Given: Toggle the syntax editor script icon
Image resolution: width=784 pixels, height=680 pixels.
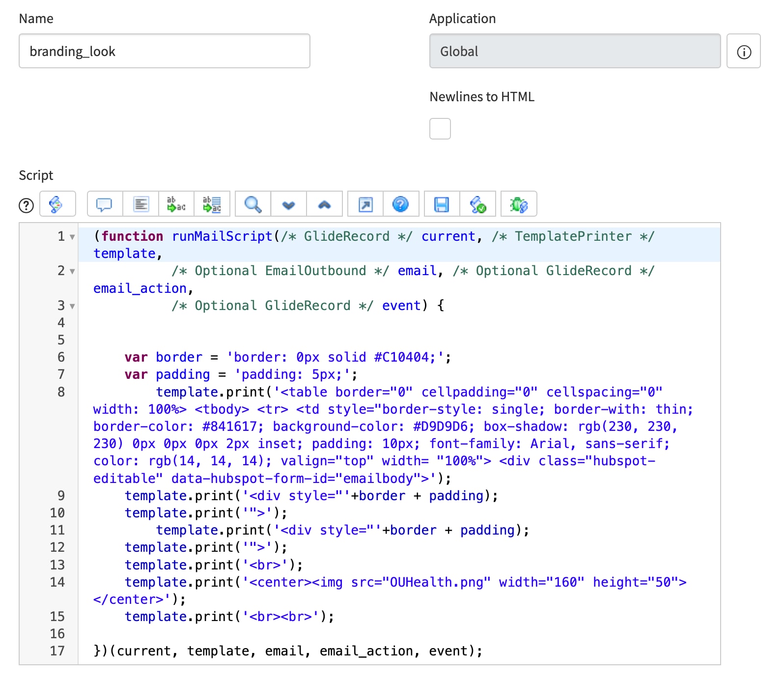Looking at the screenshot, I should point(57,204).
